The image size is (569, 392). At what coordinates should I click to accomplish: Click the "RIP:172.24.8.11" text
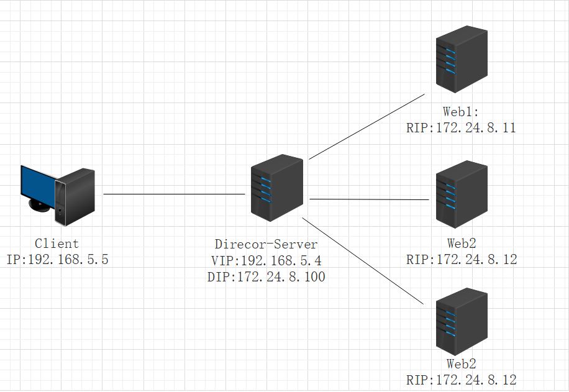click(461, 128)
